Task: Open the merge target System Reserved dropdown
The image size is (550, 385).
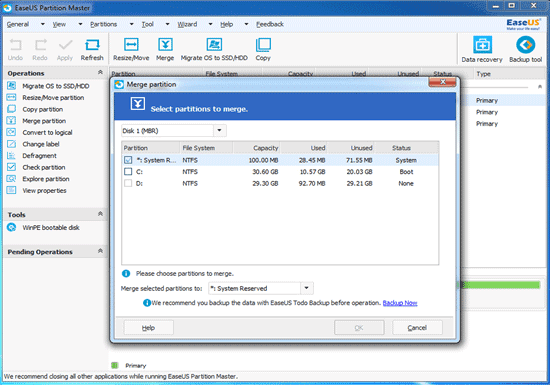Action: [x=306, y=288]
